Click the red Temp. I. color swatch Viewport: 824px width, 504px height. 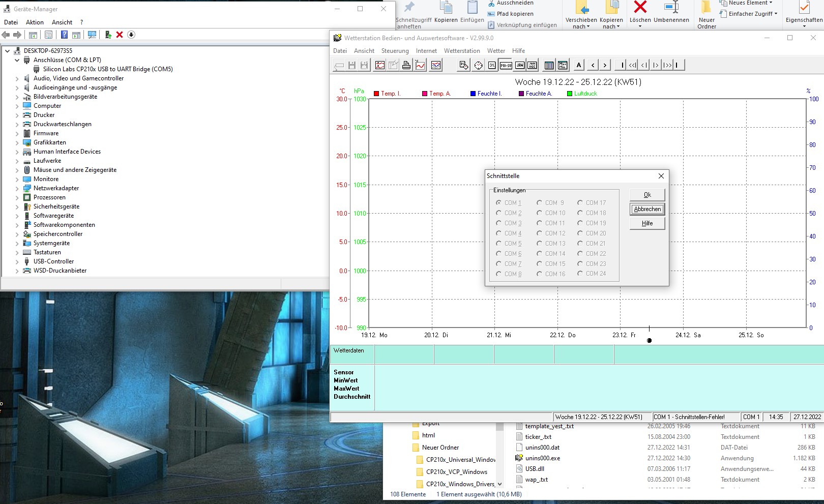pyautogui.click(x=375, y=94)
